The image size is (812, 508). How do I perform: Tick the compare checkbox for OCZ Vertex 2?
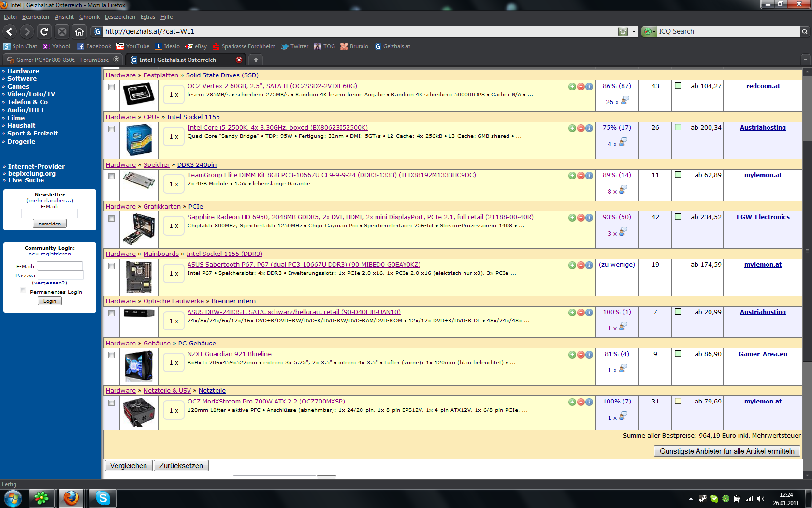tap(112, 87)
